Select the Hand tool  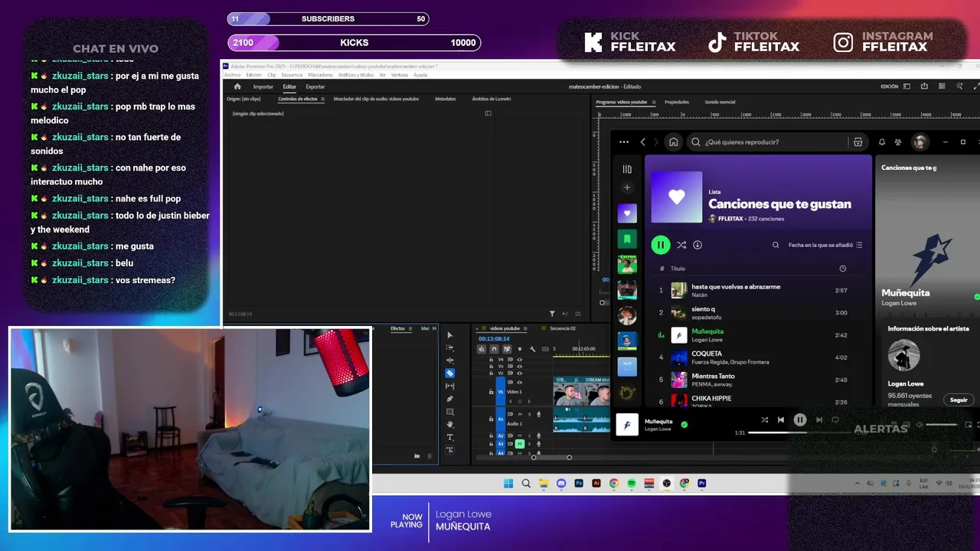coord(450,424)
